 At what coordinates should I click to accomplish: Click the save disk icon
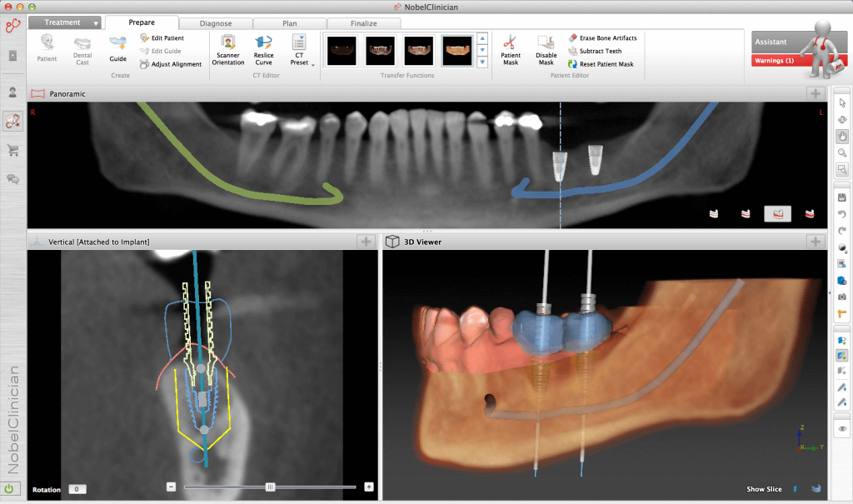point(842,197)
